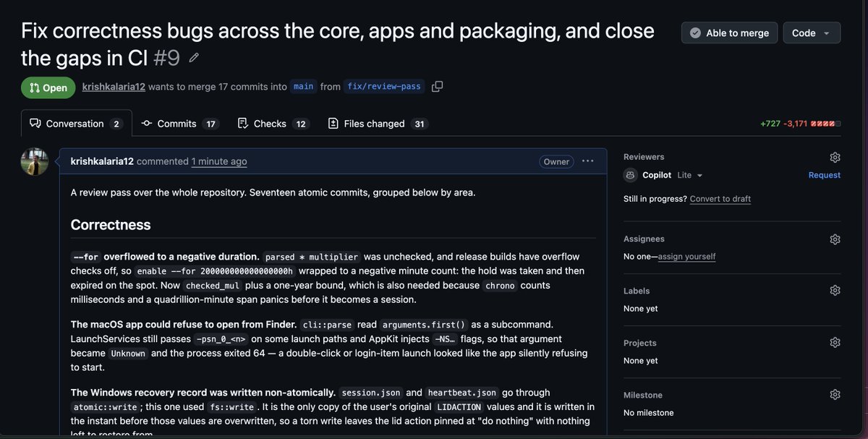
Task: Open the commenter's avatar thumbnail
Action: coord(35,162)
